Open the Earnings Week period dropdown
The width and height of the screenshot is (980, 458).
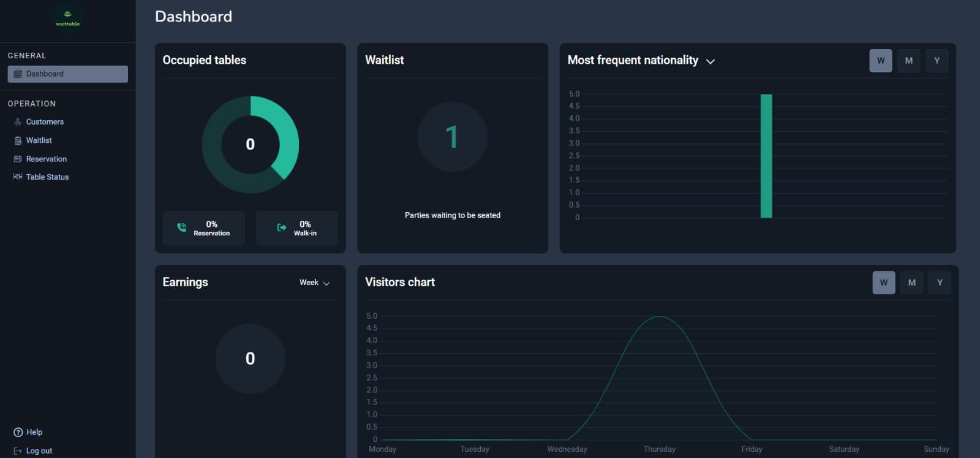315,283
